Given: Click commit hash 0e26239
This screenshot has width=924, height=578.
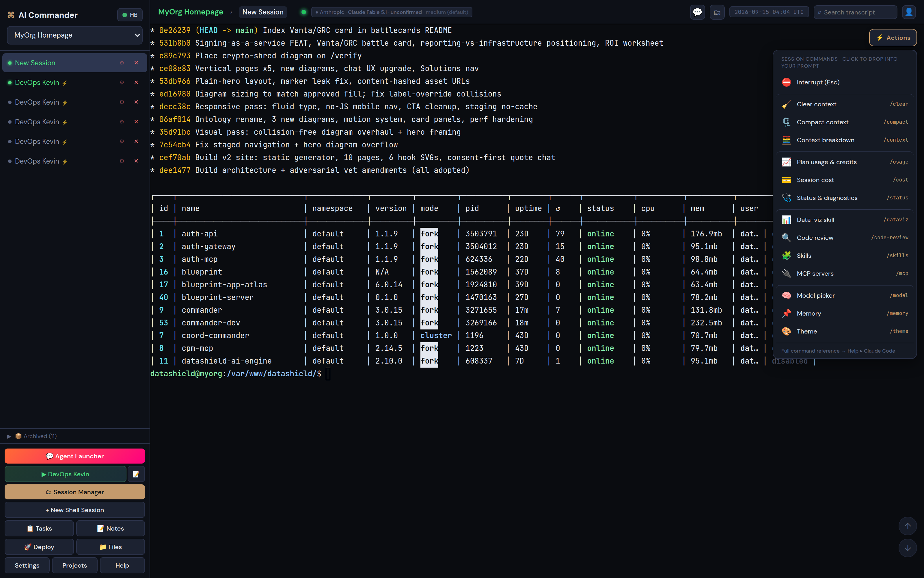Looking at the screenshot, I should click(174, 30).
